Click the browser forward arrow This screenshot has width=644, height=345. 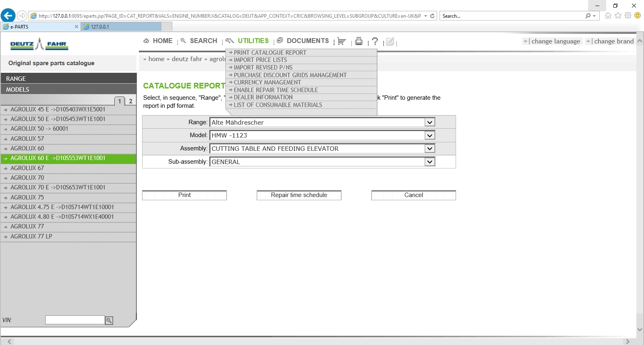click(22, 16)
